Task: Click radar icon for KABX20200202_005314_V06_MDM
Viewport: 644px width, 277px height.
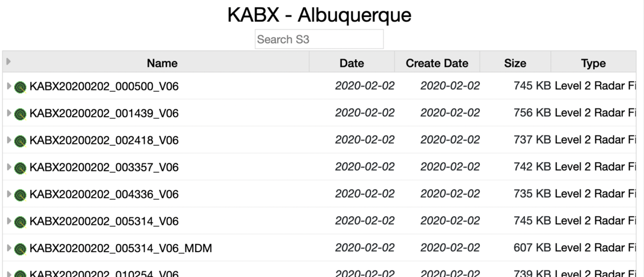Action: point(21,249)
